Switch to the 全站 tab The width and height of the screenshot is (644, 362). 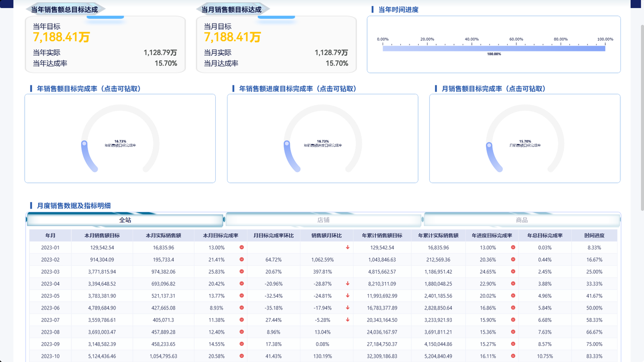pos(125,220)
